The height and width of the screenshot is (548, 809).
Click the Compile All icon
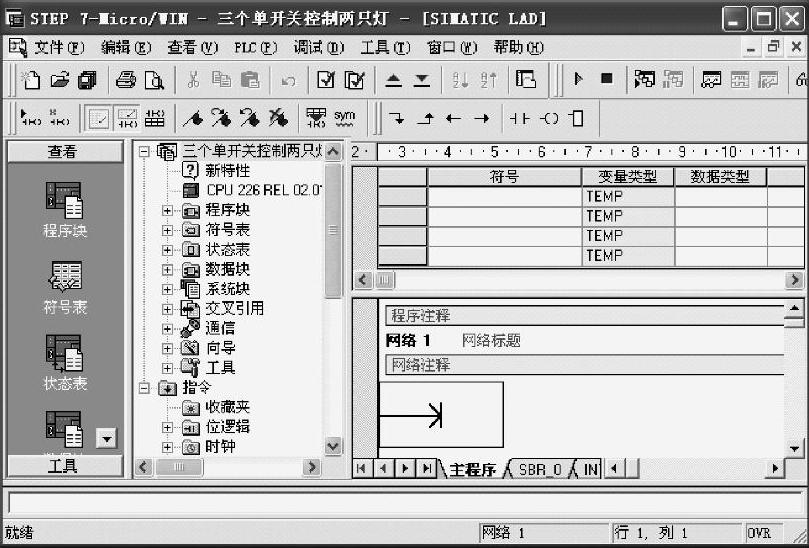pos(354,80)
